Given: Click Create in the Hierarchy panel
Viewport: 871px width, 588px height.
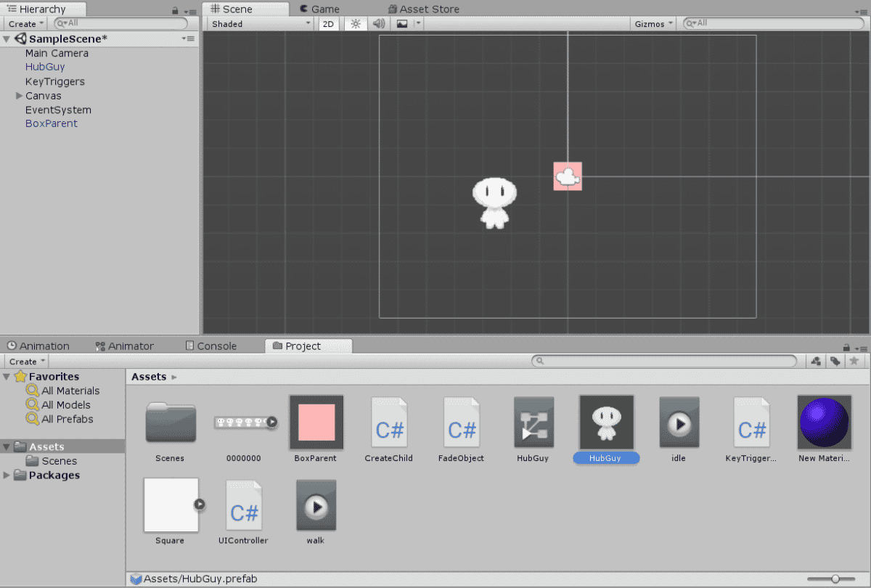Looking at the screenshot, I should coord(25,23).
